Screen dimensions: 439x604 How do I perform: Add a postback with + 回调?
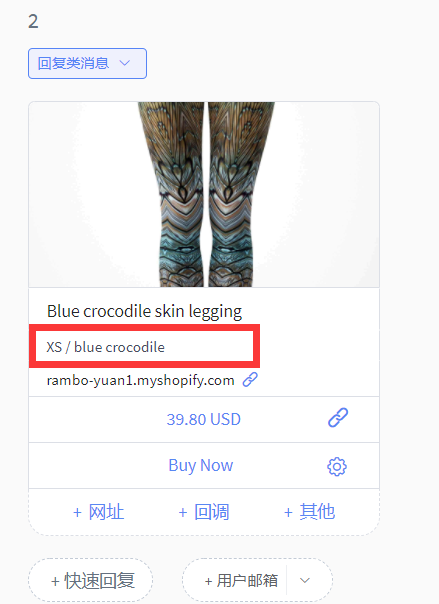[204, 512]
